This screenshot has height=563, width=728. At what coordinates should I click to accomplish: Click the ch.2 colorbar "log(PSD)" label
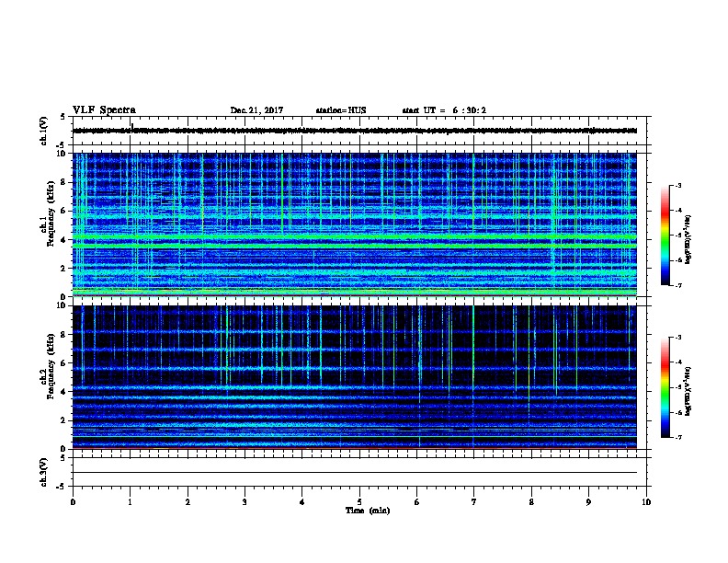click(688, 391)
